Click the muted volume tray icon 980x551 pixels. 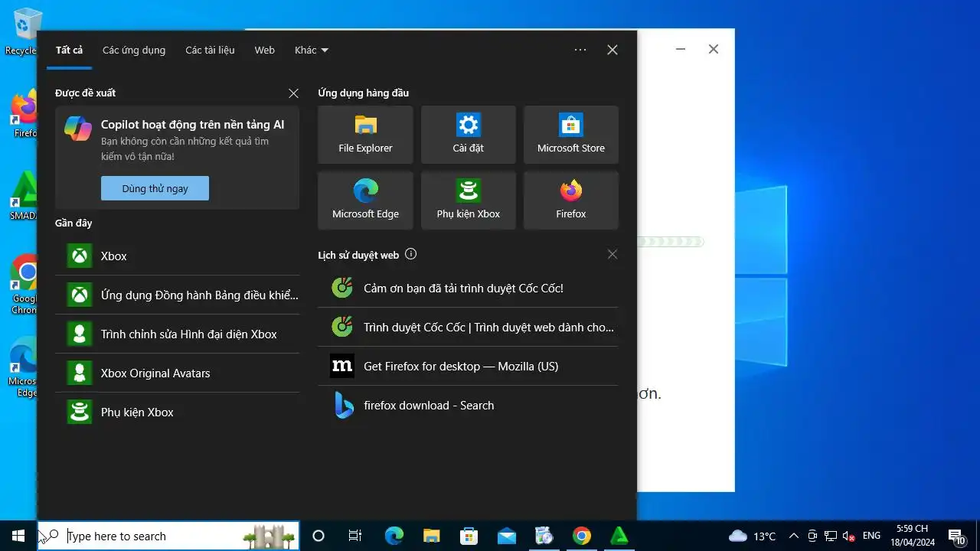pyautogui.click(x=848, y=536)
